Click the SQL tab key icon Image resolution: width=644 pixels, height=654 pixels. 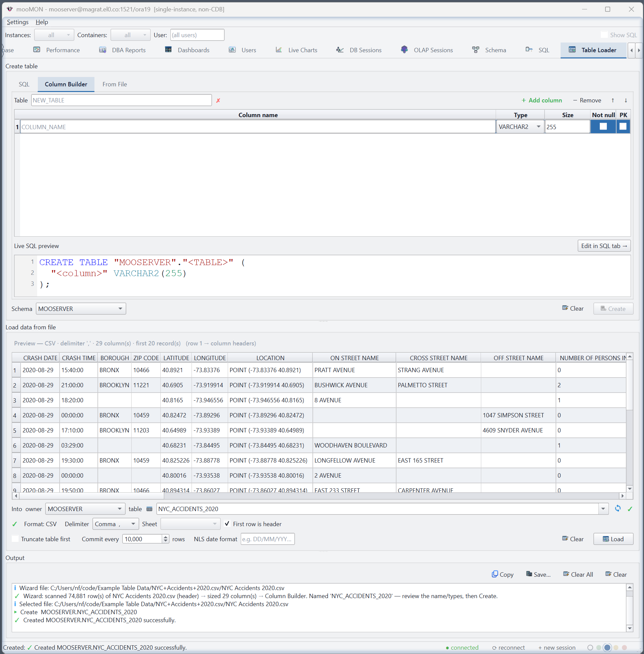coord(529,50)
